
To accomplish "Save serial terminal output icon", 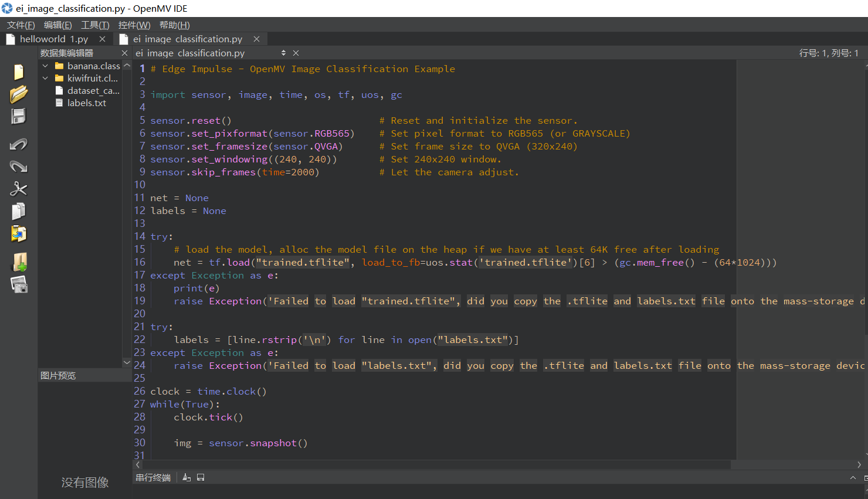I will point(201,477).
